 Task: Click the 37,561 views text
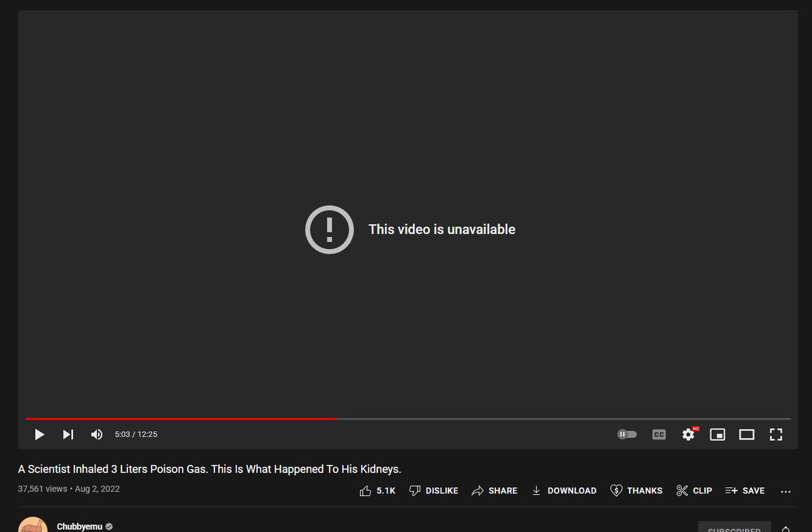point(43,489)
